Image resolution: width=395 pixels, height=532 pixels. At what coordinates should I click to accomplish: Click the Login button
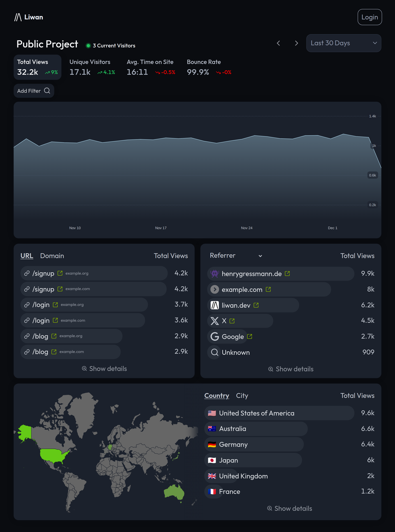coord(370,17)
